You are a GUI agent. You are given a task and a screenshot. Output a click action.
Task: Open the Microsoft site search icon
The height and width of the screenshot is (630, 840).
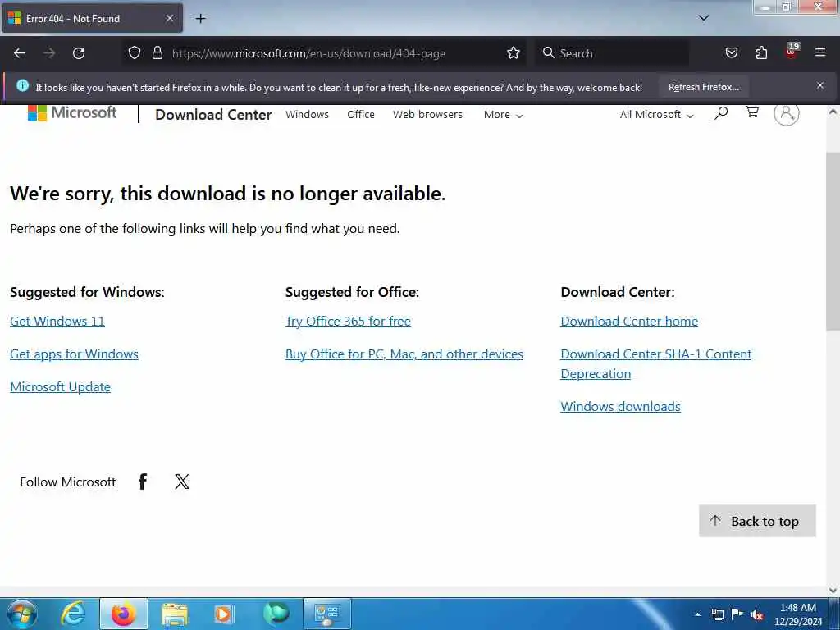coord(721,113)
